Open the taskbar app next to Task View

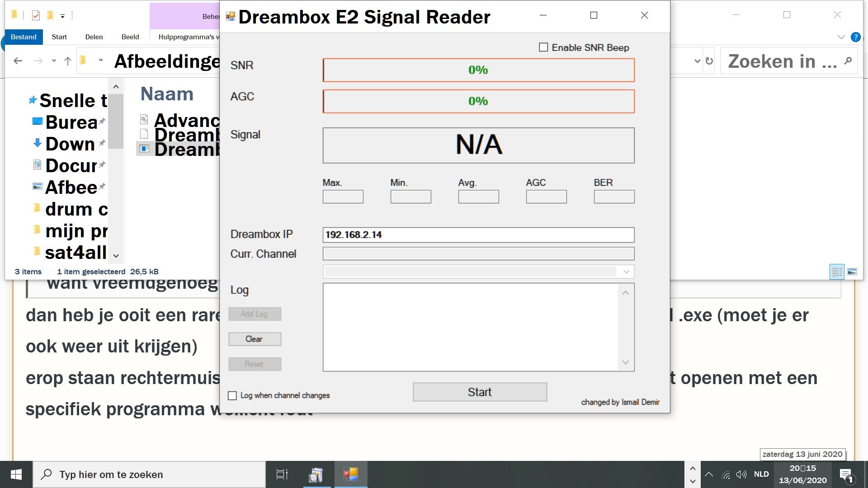pyautogui.click(x=316, y=474)
